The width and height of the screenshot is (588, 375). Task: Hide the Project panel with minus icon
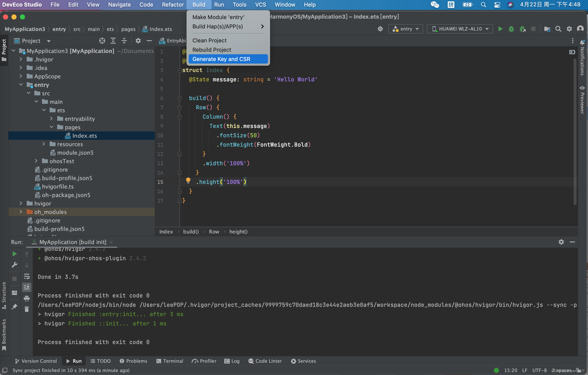coord(149,41)
